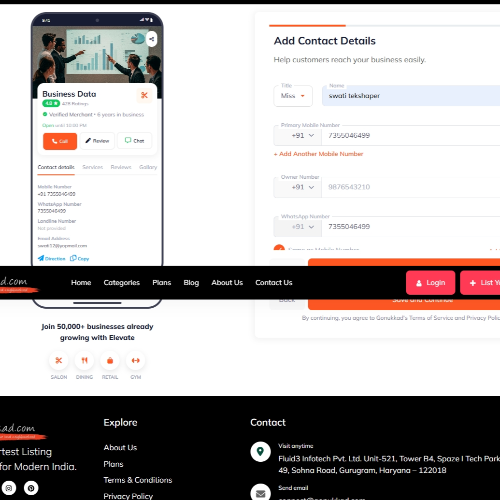Select the Retail bag icon
The height and width of the screenshot is (500, 500).
pyautogui.click(x=110, y=360)
